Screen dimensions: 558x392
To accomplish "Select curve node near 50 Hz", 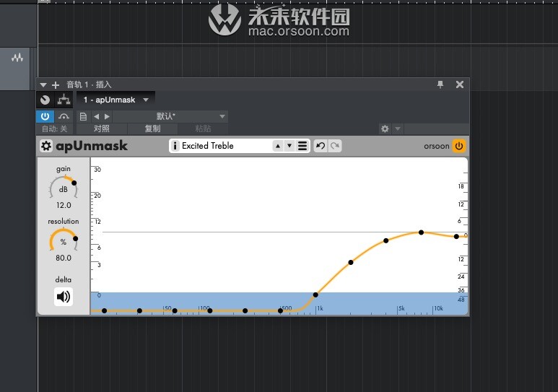I will pos(175,311).
